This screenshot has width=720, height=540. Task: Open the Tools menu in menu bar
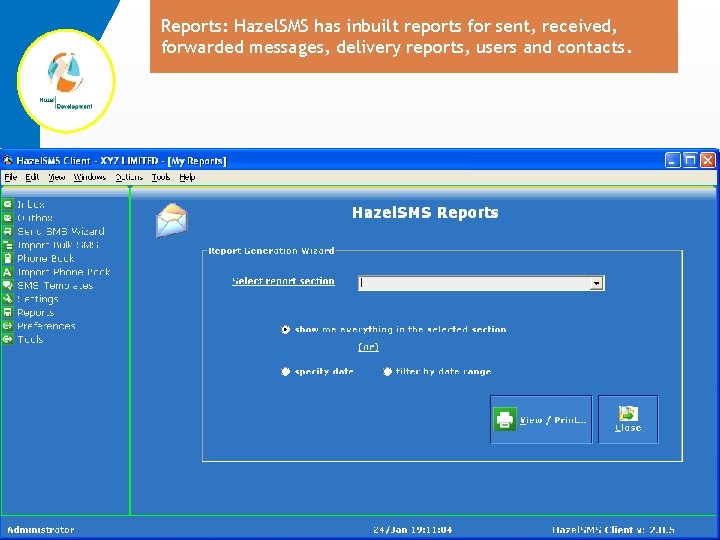click(161, 177)
